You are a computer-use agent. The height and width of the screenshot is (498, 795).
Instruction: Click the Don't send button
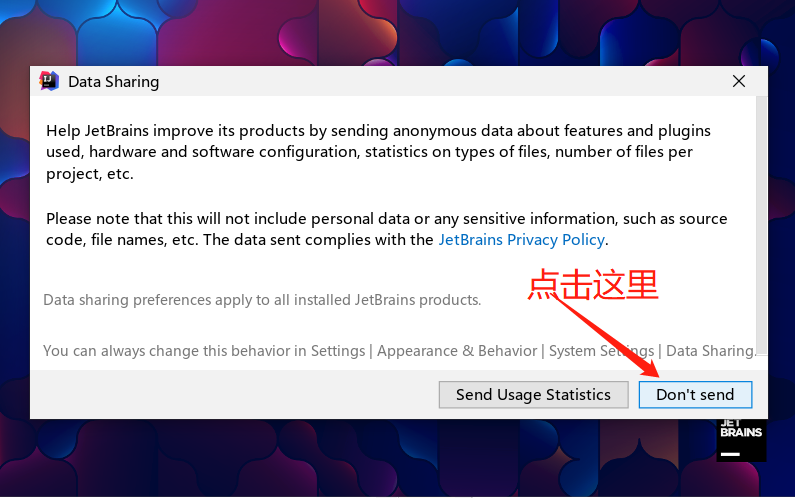pos(695,395)
